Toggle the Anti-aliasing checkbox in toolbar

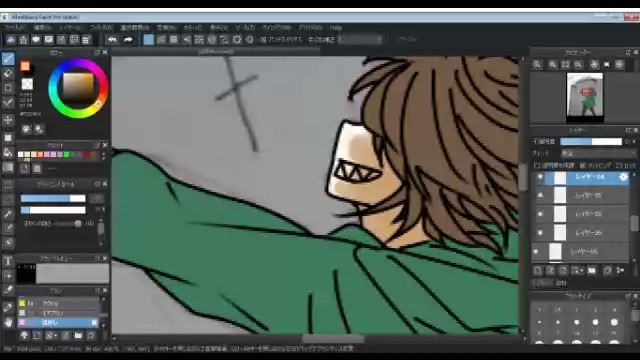263,40
